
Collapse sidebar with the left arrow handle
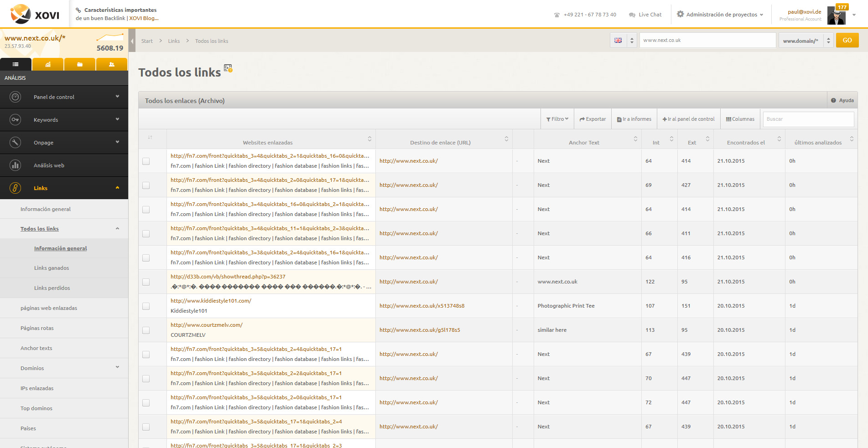pos(132,41)
